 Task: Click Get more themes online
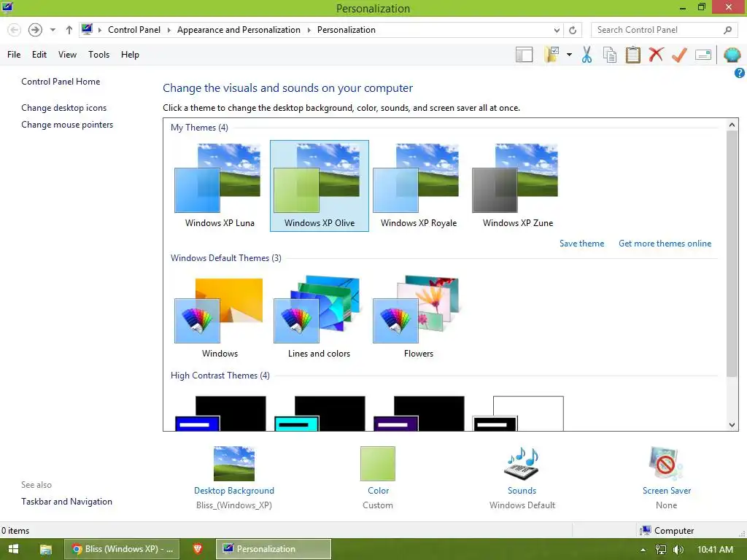tap(665, 244)
